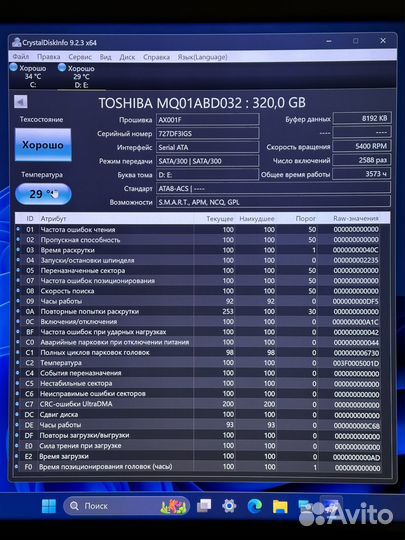
Task: Click the Атрибут column header
Action: point(53,218)
